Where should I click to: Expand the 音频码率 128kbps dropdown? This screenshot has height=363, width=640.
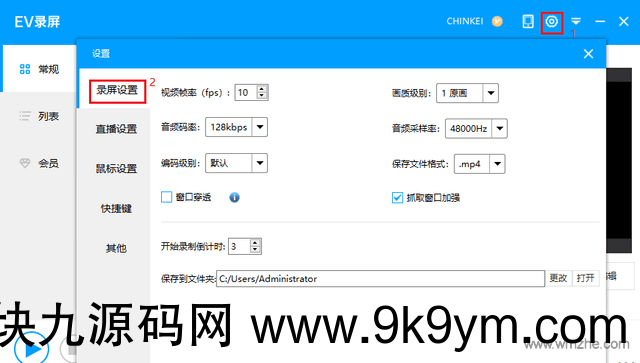(x=260, y=127)
